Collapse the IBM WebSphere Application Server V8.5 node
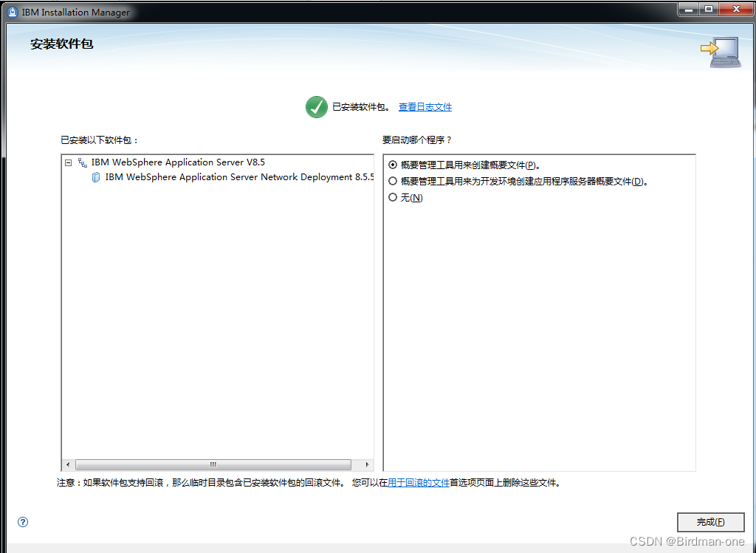This screenshot has width=756, height=553. 68,162
